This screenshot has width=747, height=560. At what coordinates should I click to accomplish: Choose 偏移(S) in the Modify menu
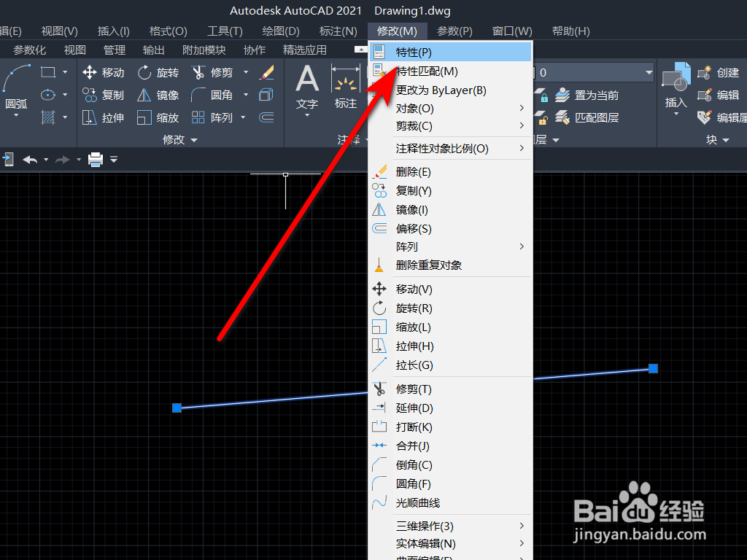point(451,228)
